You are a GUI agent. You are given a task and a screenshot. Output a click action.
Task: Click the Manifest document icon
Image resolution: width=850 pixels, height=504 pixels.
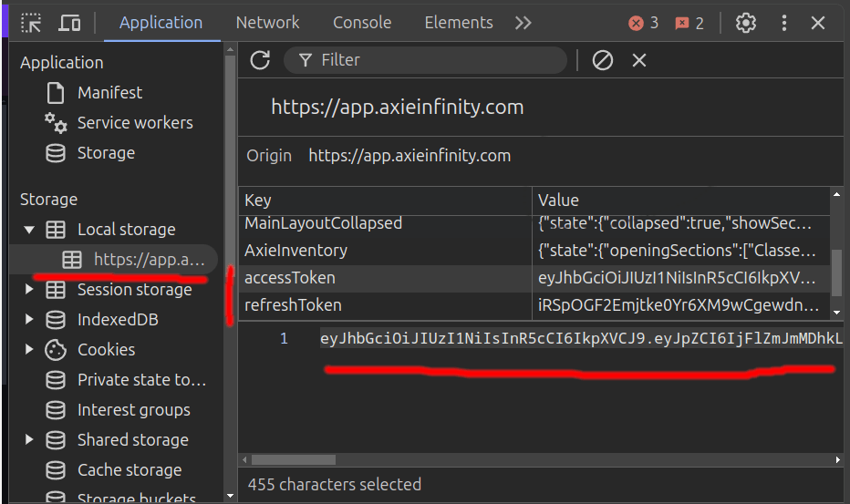point(56,93)
